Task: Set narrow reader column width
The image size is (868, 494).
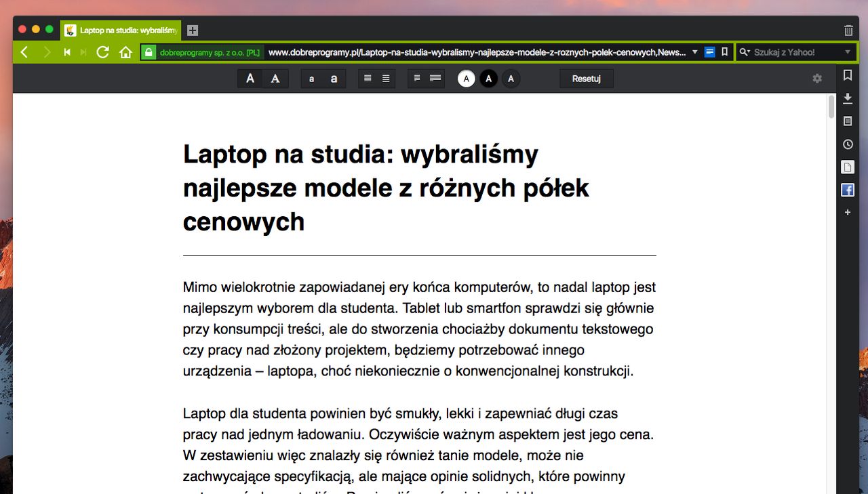Action: click(x=417, y=79)
